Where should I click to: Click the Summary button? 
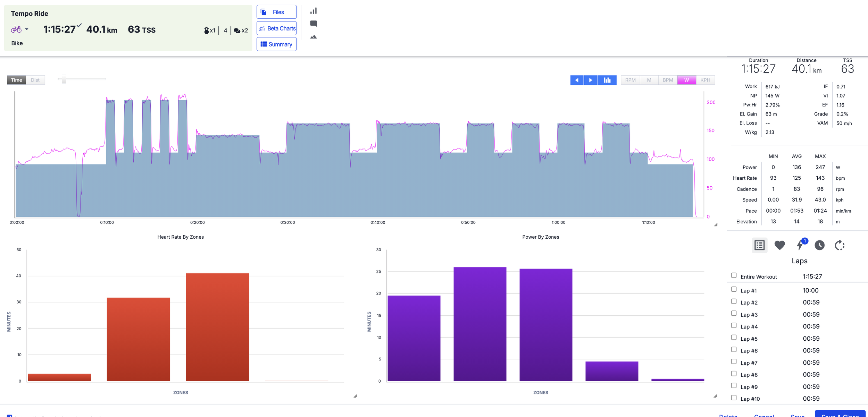click(276, 44)
